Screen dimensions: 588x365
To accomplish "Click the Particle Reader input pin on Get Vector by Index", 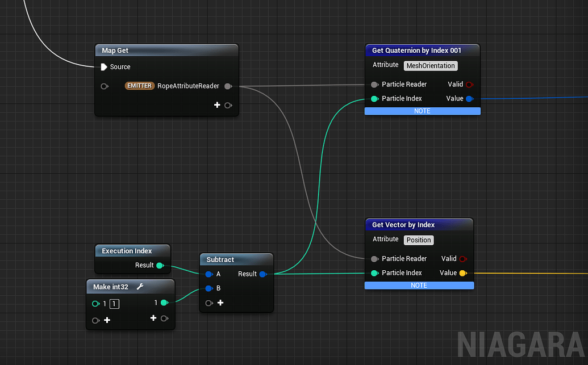I will (374, 258).
